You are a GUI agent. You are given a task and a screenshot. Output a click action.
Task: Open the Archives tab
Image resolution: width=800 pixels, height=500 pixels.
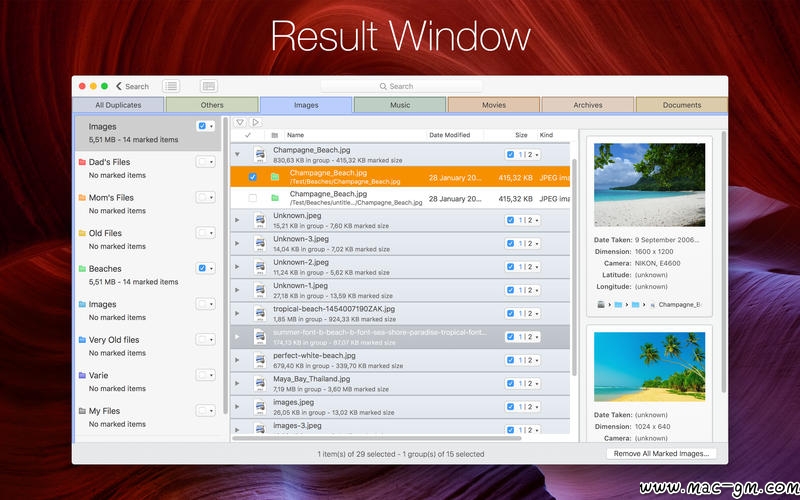tap(588, 105)
